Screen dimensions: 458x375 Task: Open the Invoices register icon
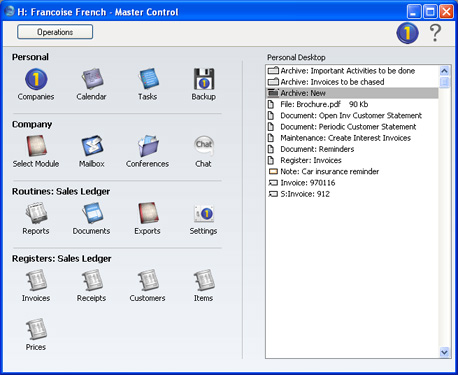click(36, 280)
